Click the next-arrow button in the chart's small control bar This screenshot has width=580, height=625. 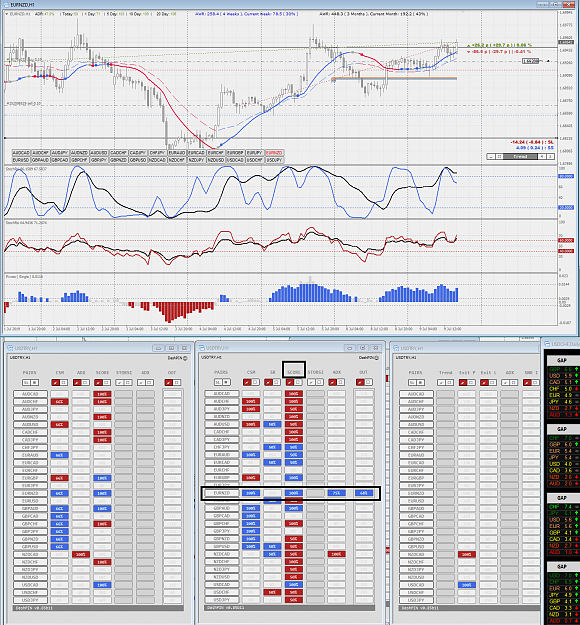click(550, 157)
